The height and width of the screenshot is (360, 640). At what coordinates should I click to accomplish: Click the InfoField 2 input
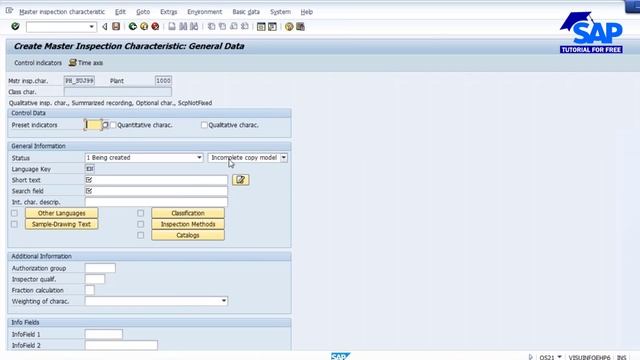point(121,345)
